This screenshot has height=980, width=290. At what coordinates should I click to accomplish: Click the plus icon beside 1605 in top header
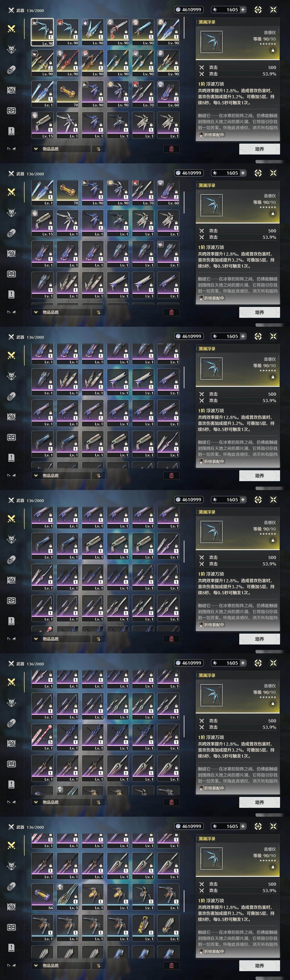[x=242, y=10]
